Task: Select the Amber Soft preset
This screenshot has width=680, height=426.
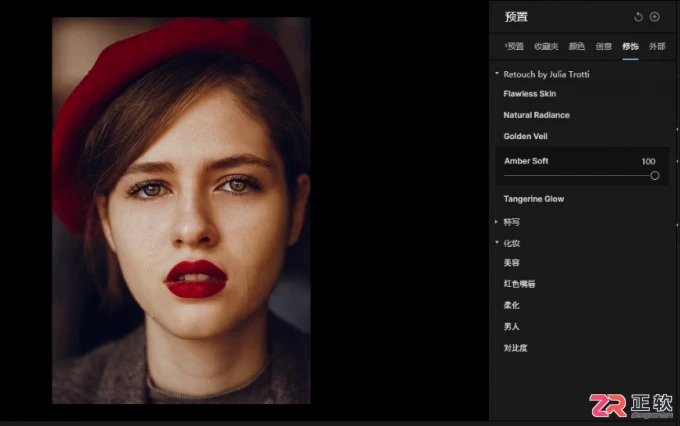Action: [526, 161]
